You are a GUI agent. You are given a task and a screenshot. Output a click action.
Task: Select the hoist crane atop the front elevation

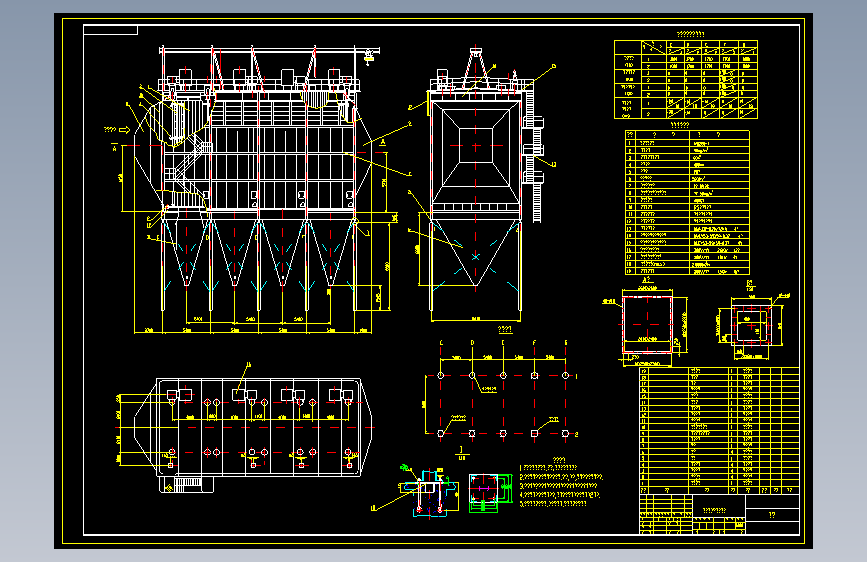point(369,56)
